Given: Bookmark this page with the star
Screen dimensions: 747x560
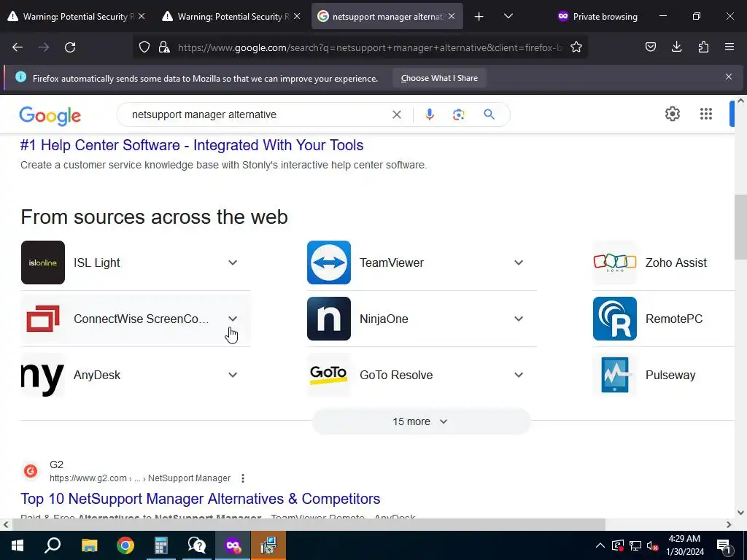Looking at the screenshot, I should (576, 47).
